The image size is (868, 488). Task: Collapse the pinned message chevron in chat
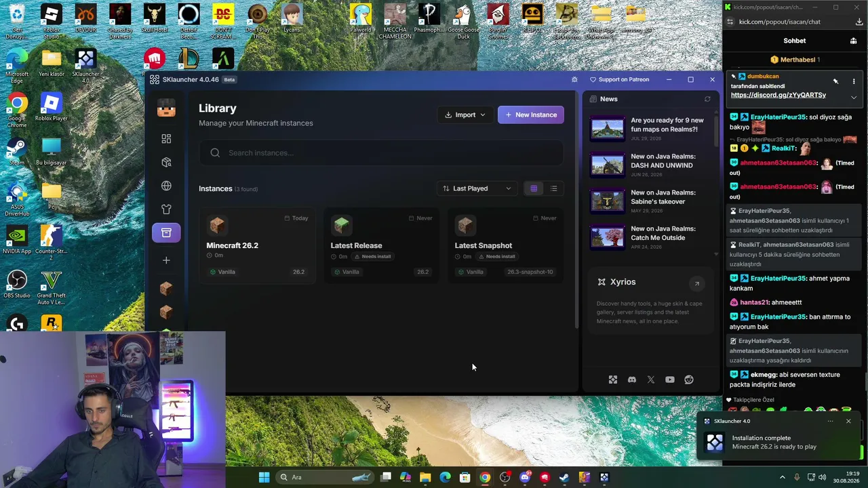pos(854,98)
